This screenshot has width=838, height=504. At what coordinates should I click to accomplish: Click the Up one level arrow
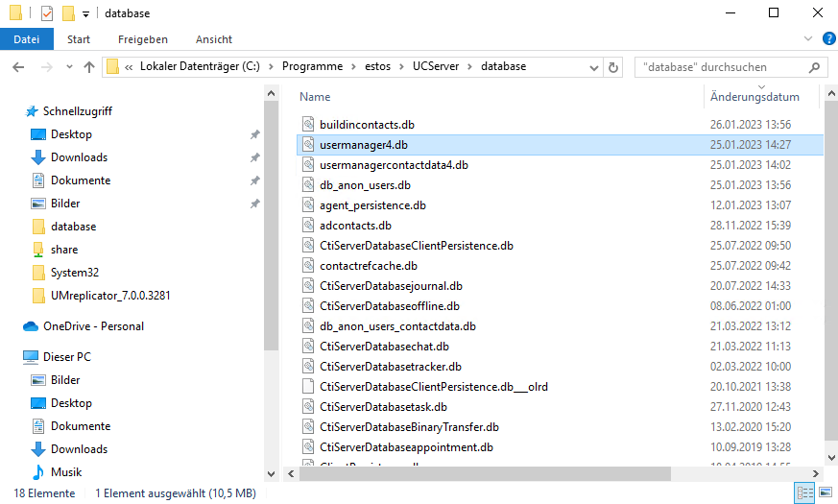coord(89,67)
